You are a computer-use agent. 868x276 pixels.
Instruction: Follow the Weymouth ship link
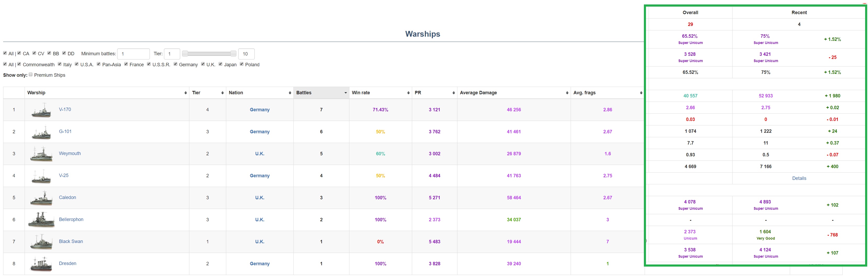point(70,153)
